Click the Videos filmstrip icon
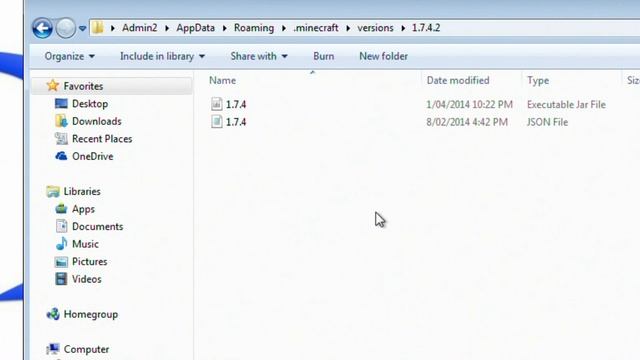 pyautogui.click(x=61, y=279)
